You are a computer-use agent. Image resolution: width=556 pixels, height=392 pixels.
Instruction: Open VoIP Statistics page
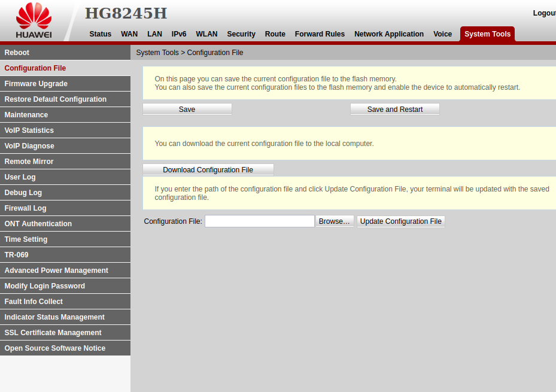point(65,130)
